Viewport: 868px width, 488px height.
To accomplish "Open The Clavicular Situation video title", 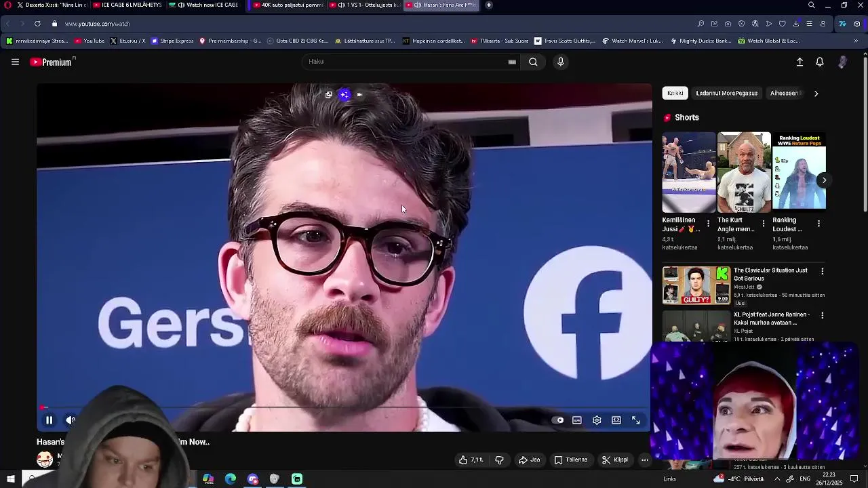I will coord(770,274).
